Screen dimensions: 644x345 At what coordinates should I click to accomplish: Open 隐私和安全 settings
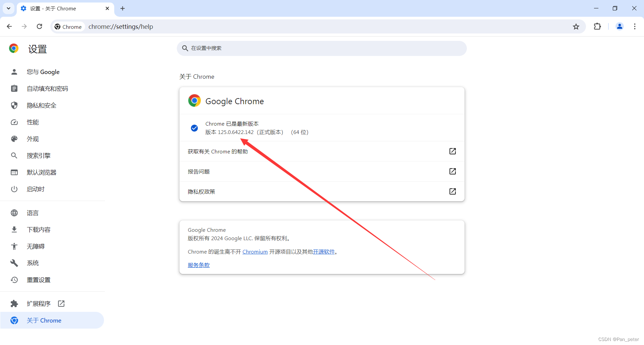pyautogui.click(x=52, y=106)
